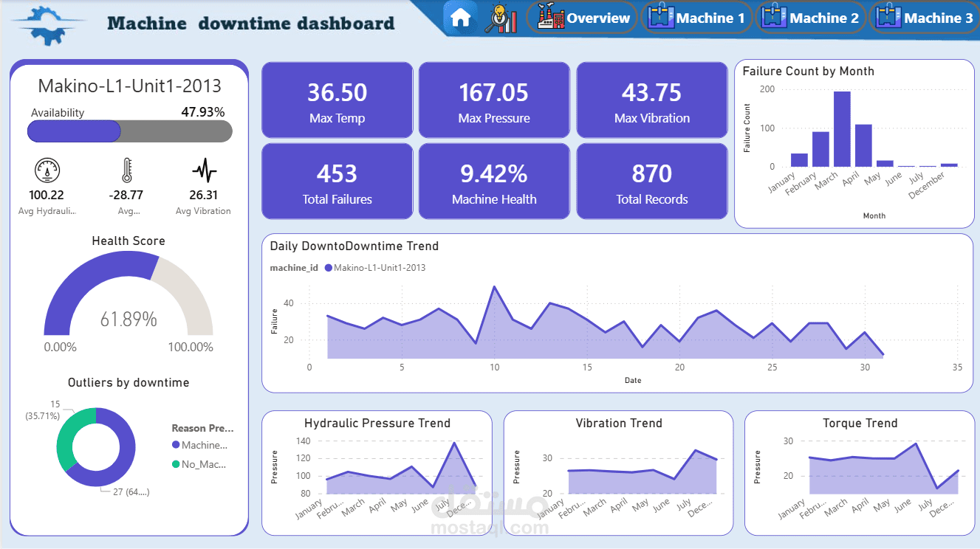
Task: Click the Makino-L1-Unit1-2013 legend marker in trend chart
Action: pos(329,268)
